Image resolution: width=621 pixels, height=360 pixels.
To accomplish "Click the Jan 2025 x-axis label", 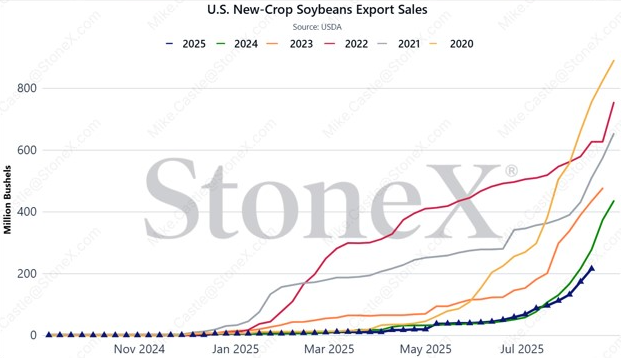I will (x=235, y=349).
